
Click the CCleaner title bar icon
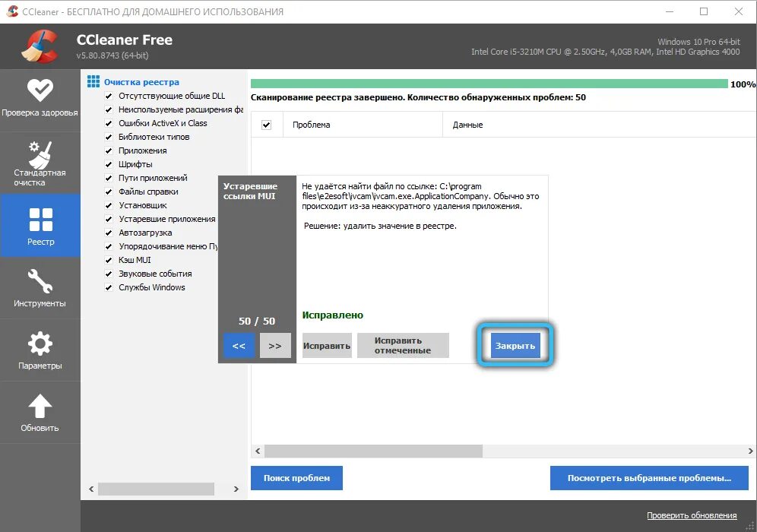pos(13,11)
